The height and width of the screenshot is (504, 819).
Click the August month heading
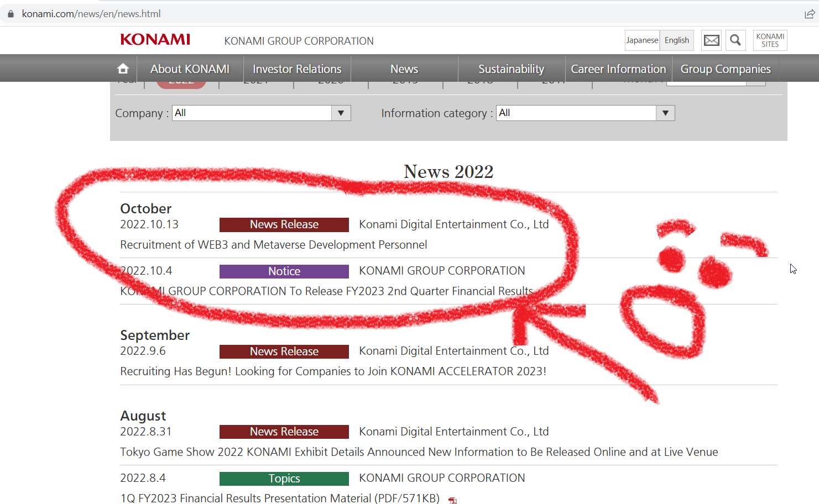tap(143, 416)
